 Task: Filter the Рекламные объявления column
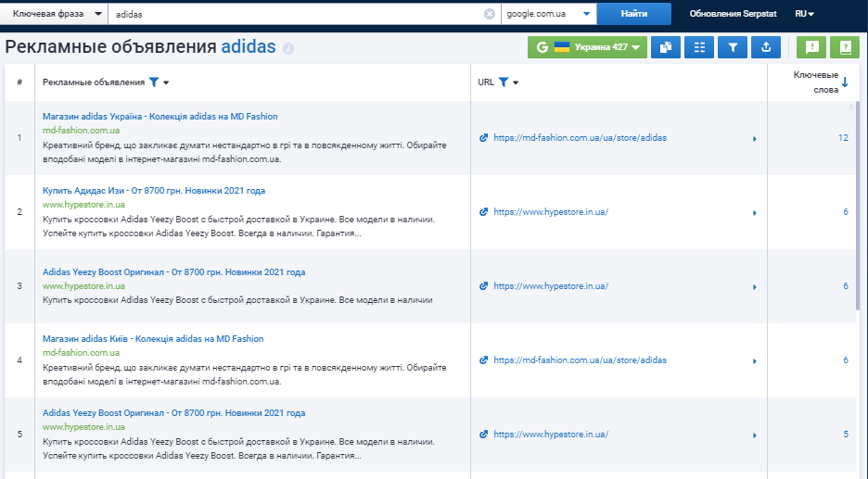point(154,82)
